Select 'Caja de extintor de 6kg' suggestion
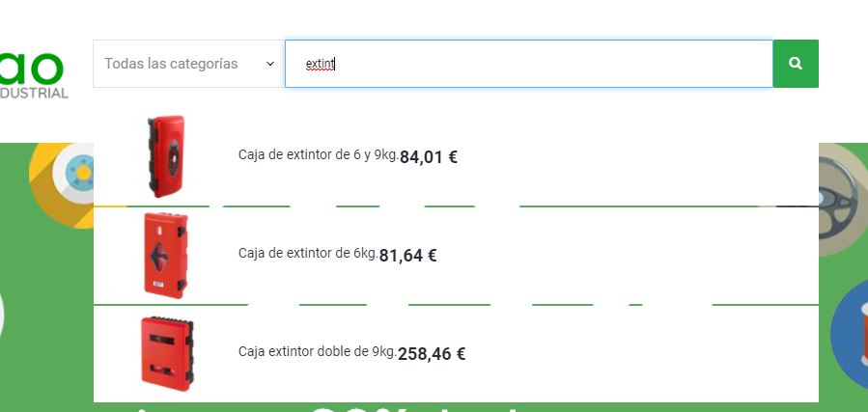868x412 pixels. pos(307,253)
